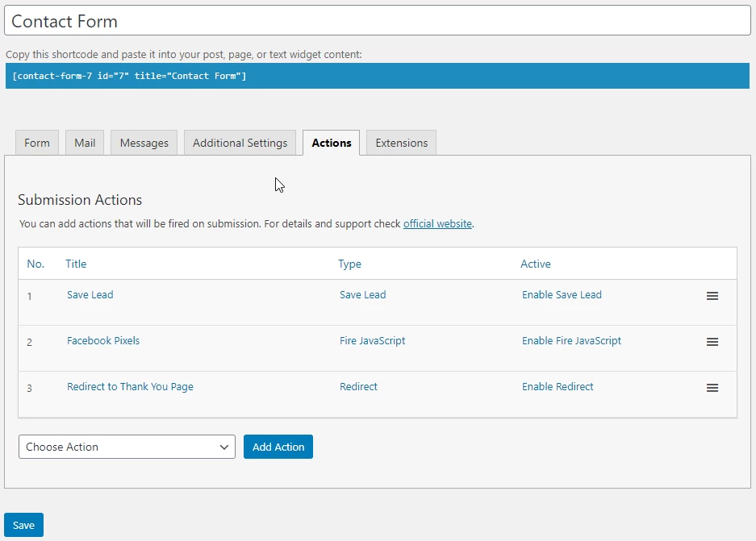
Task: Toggle Enable Redirect
Action: [x=558, y=386]
